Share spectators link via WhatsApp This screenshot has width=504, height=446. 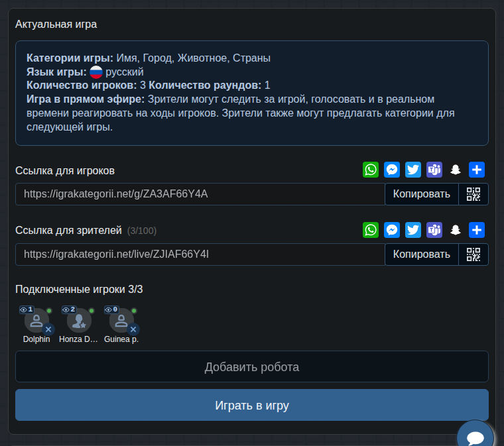(x=371, y=230)
